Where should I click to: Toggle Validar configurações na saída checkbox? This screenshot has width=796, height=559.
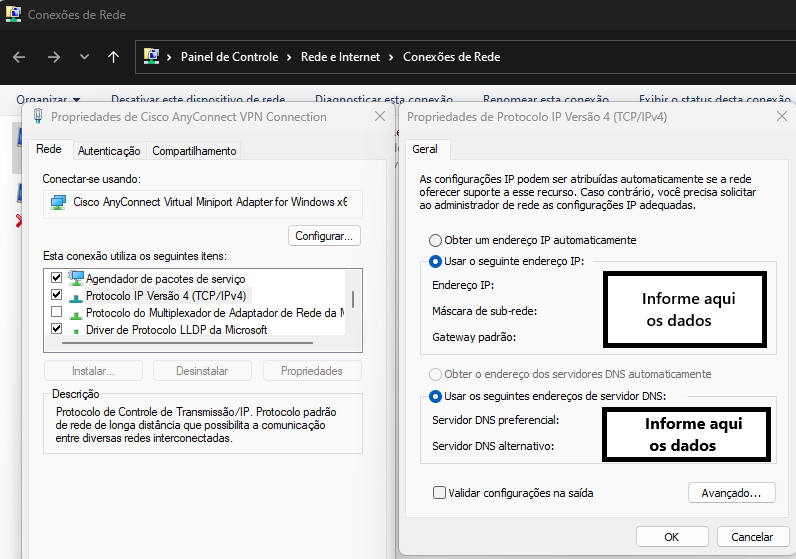439,492
